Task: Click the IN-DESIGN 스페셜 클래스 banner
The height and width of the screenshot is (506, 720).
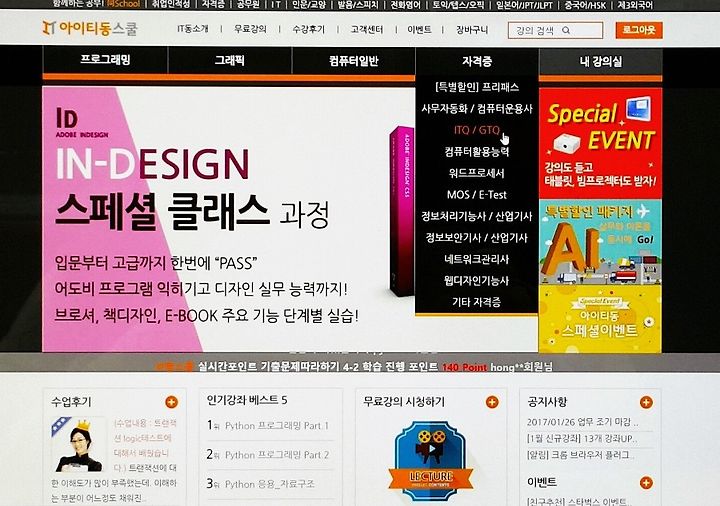Action: 228,219
